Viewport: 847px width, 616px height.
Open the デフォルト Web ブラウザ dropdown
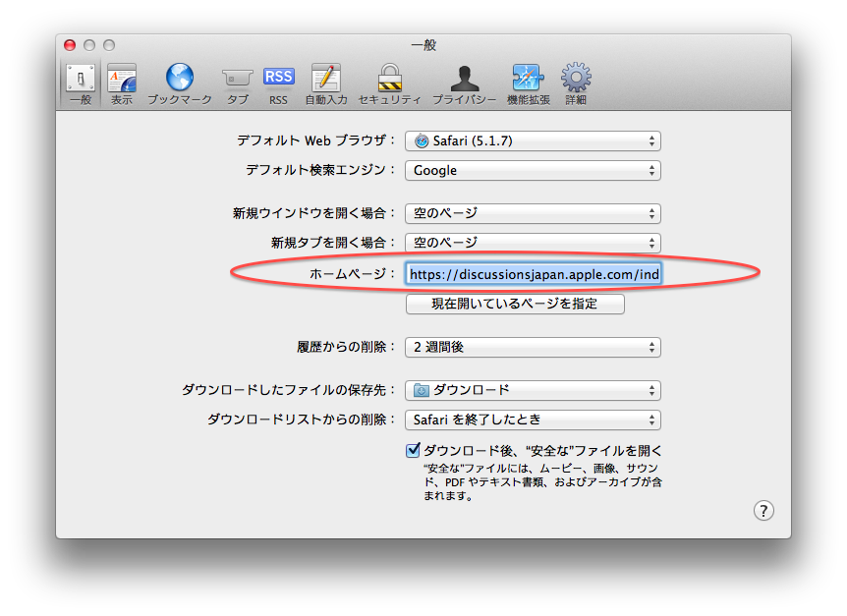point(533,140)
